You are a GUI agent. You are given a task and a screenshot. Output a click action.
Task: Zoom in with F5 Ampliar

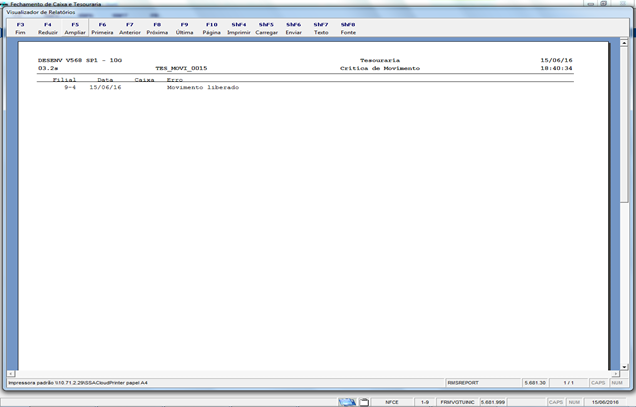point(75,28)
